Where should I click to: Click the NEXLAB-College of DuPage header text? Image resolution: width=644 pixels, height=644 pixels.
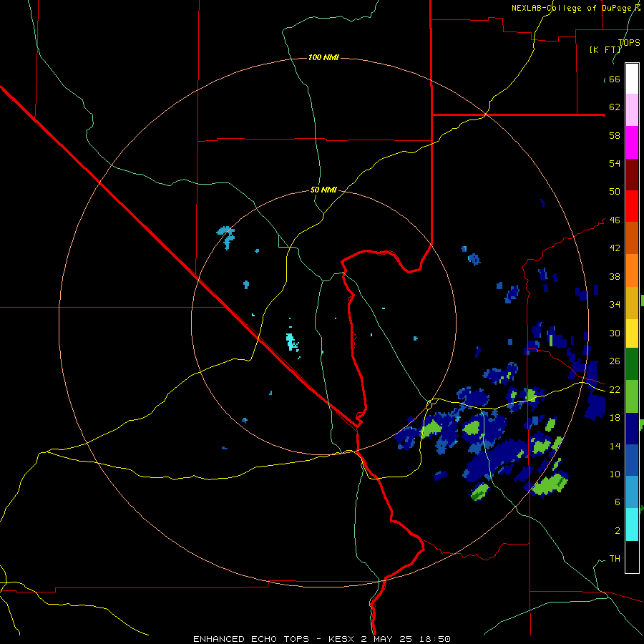(x=576, y=8)
